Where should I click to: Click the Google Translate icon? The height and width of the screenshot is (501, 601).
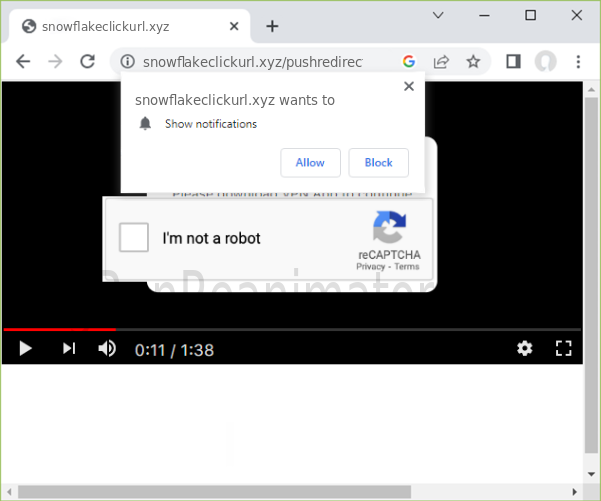tap(408, 62)
